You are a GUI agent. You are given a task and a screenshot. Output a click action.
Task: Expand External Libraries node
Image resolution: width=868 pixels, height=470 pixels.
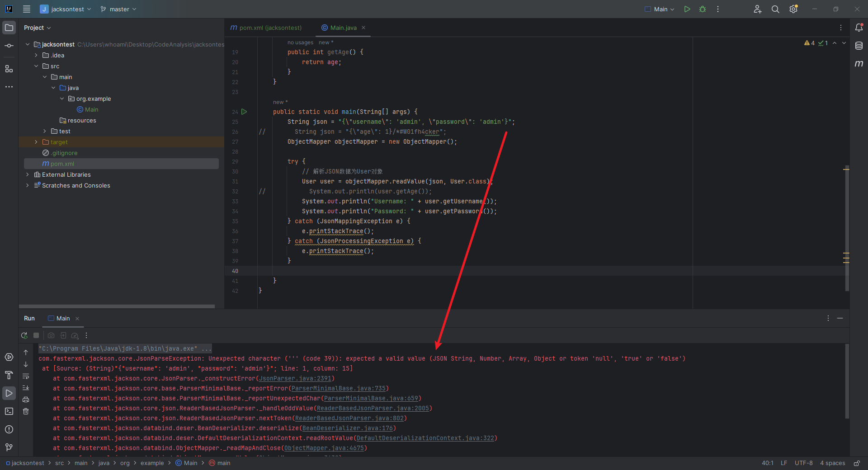(28, 174)
